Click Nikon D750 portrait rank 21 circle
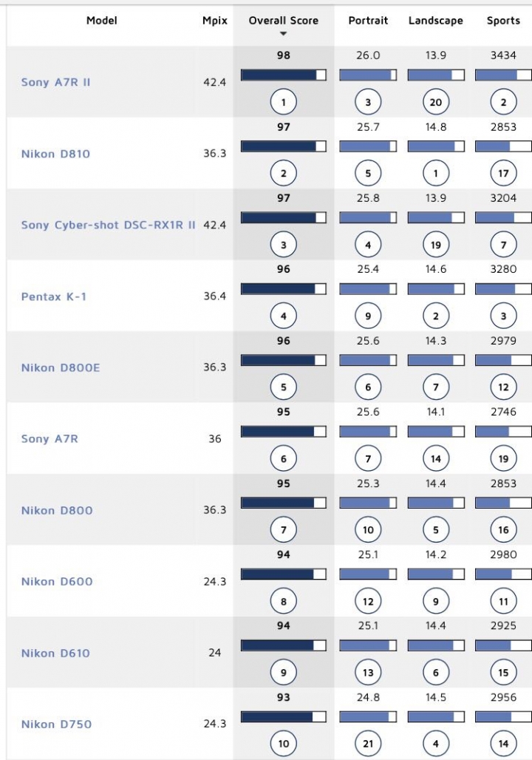 [368, 744]
